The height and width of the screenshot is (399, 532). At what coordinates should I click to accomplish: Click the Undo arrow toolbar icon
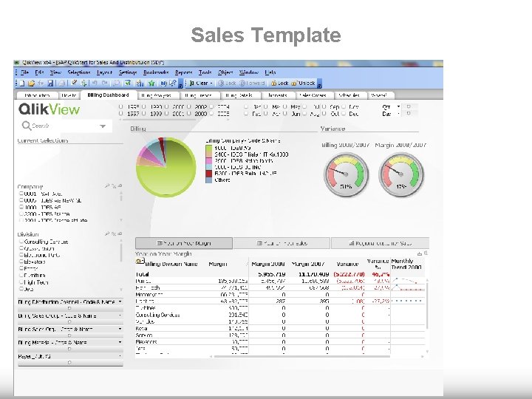tap(95, 83)
